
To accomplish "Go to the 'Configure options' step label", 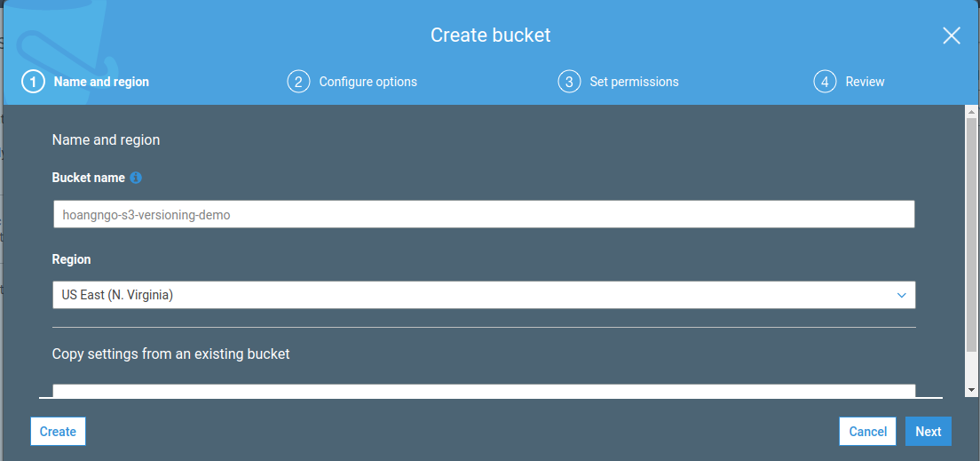I will pyautogui.click(x=367, y=82).
